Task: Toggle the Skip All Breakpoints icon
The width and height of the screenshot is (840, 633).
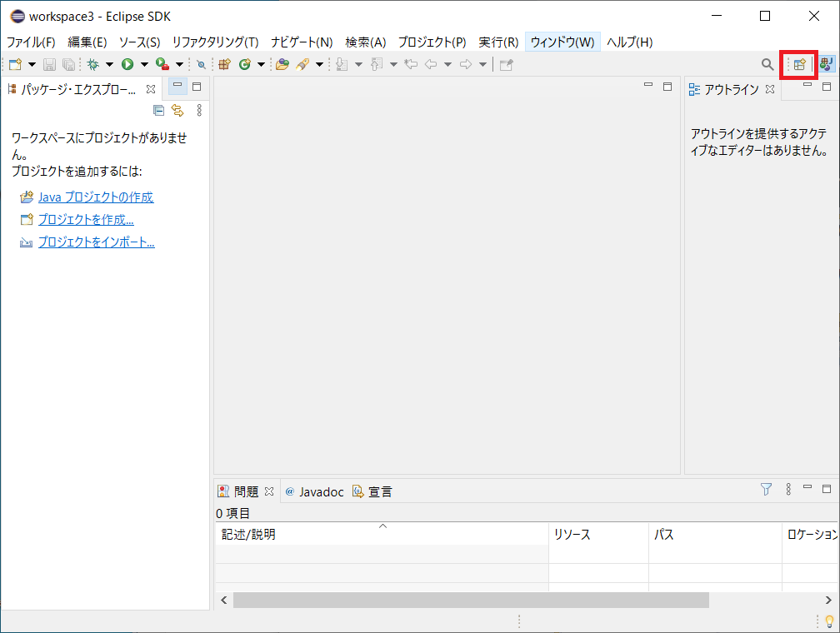Action: (x=202, y=65)
